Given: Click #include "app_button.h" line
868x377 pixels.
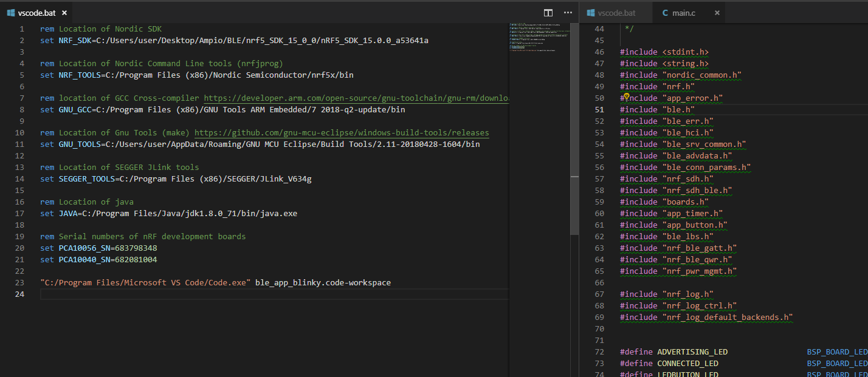Looking at the screenshot, I should [674, 225].
